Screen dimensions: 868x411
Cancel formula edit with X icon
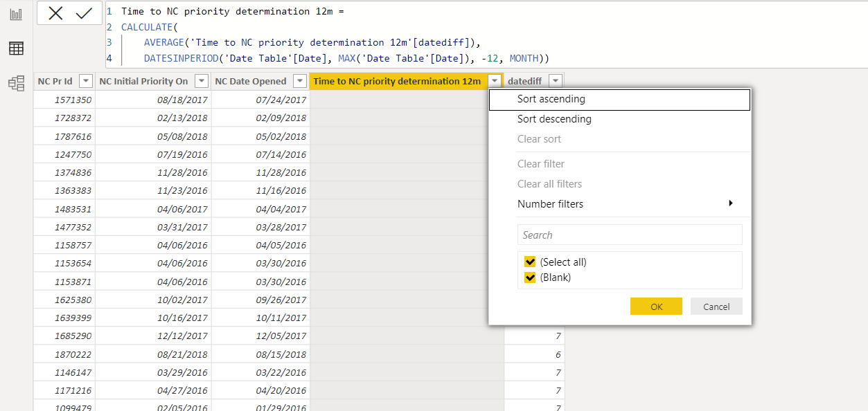[x=55, y=13]
